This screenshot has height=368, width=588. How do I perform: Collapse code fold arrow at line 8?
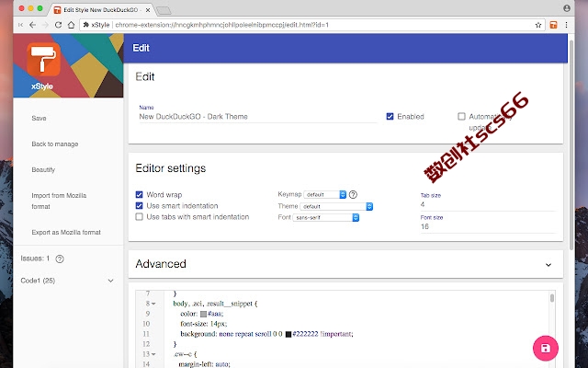[x=153, y=304]
